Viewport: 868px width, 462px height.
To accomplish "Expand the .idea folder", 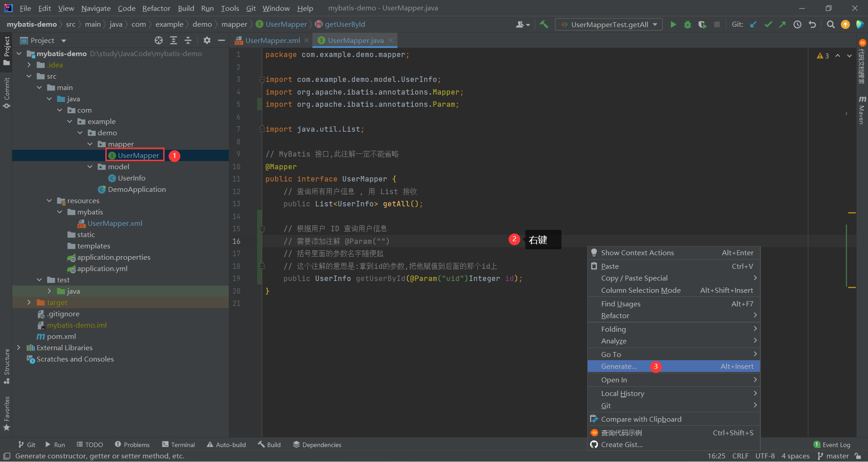I will tap(29, 65).
